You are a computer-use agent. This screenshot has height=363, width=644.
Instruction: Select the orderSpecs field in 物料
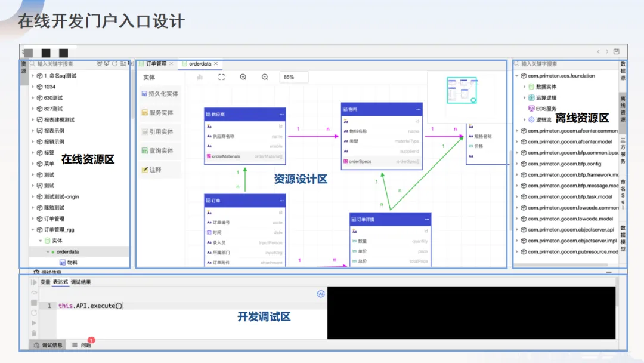coord(382,161)
